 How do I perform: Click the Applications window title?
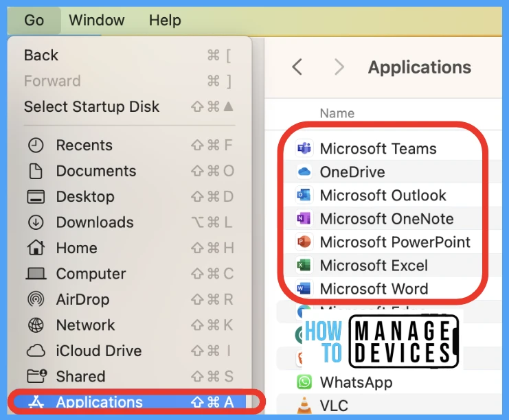click(x=420, y=67)
